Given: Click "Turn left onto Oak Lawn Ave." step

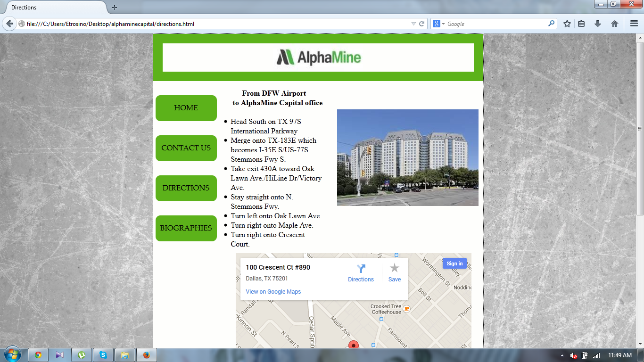Looking at the screenshot, I should [x=276, y=216].
